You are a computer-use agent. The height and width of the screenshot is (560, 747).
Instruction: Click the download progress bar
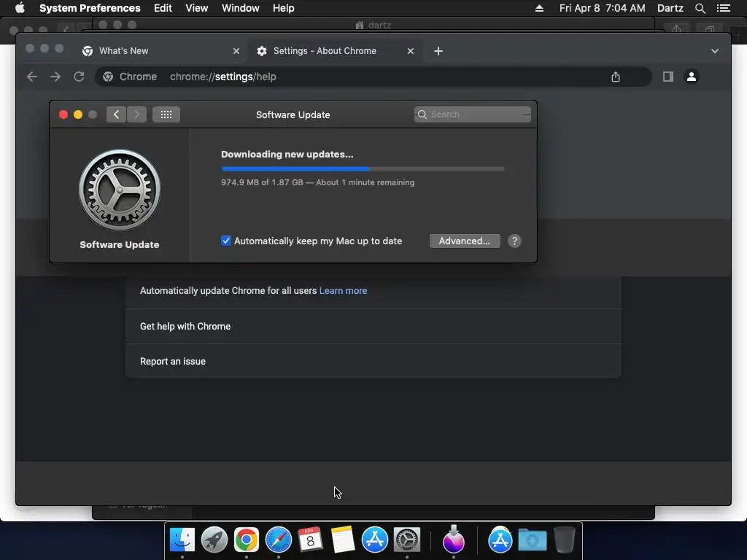(x=363, y=168)
